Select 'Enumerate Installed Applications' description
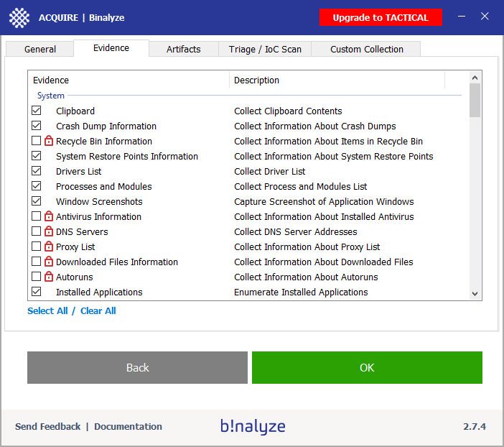504x447 pixels. pyautogui.click(x=301, y=292)
